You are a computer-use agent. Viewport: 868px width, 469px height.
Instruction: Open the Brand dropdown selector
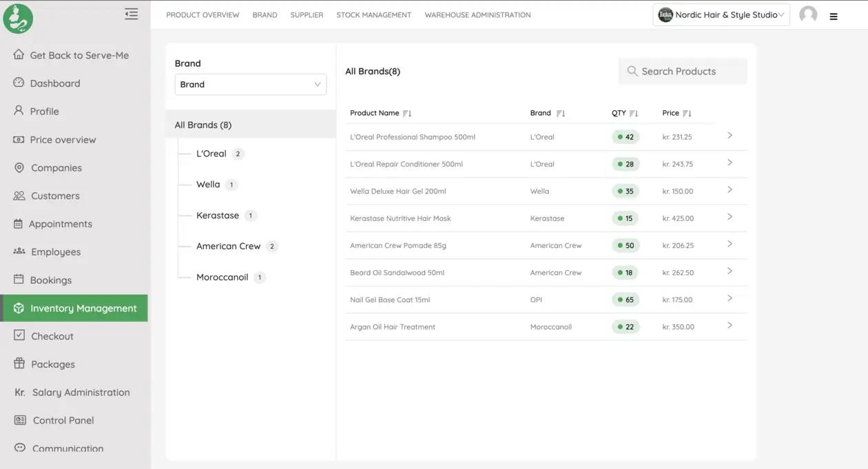(251, 84)
